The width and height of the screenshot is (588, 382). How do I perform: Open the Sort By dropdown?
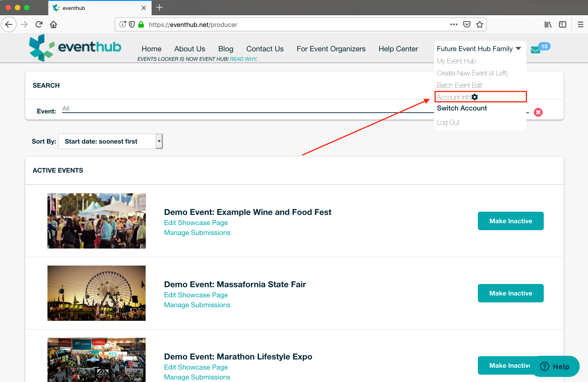(110, 141)
